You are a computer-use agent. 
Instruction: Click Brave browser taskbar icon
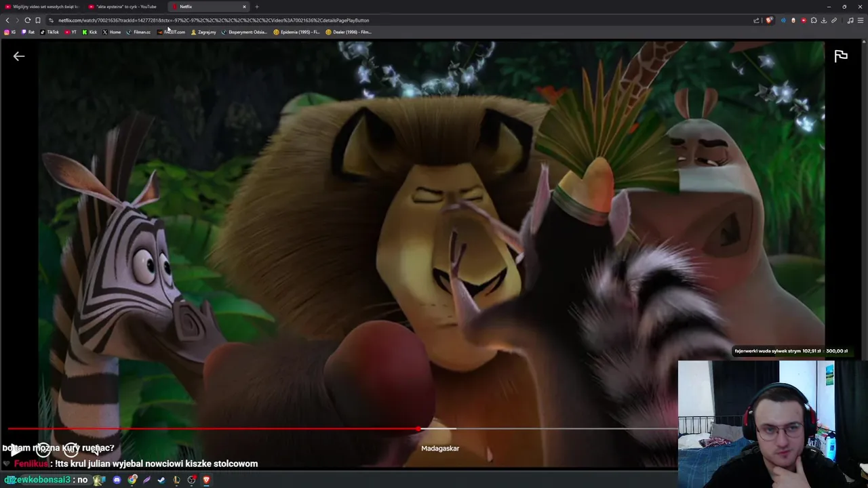point(206,480)
